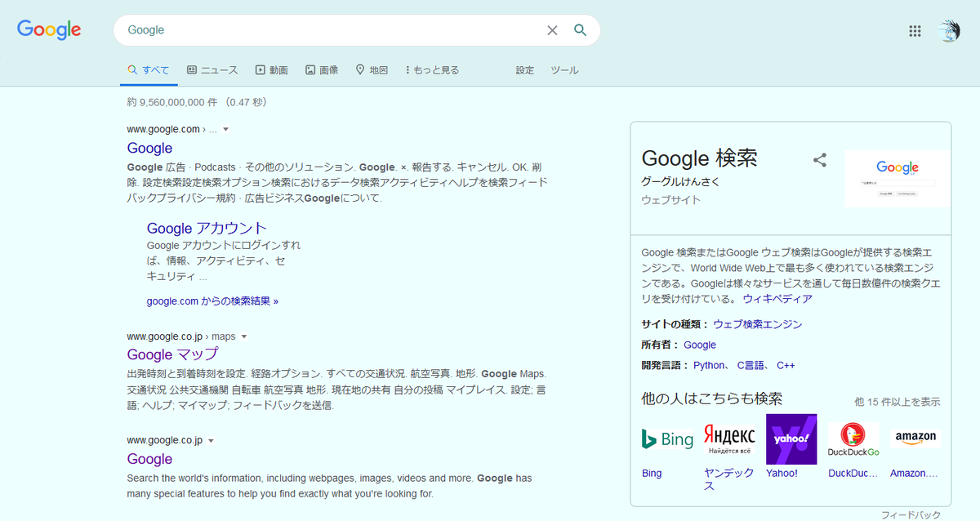Open the Yandex logo thumbnail
The height and width of the screenshot is (521, 980).
pos(729,439)
